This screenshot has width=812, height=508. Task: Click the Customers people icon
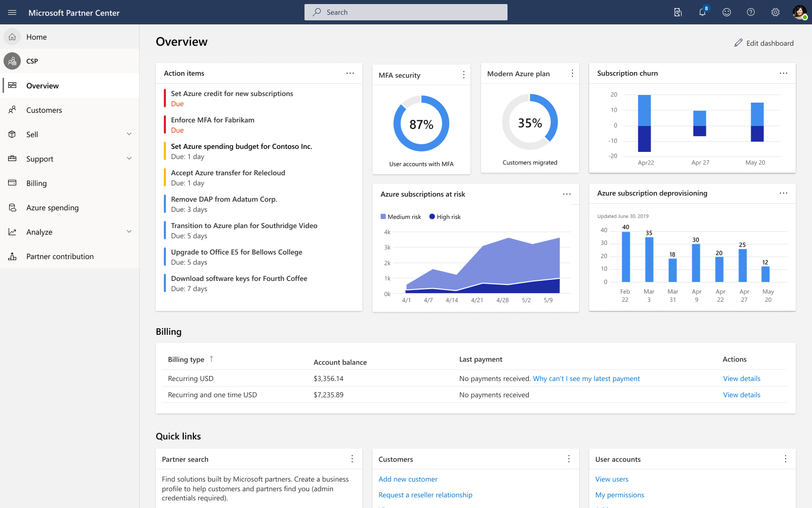tap(12, 110)
